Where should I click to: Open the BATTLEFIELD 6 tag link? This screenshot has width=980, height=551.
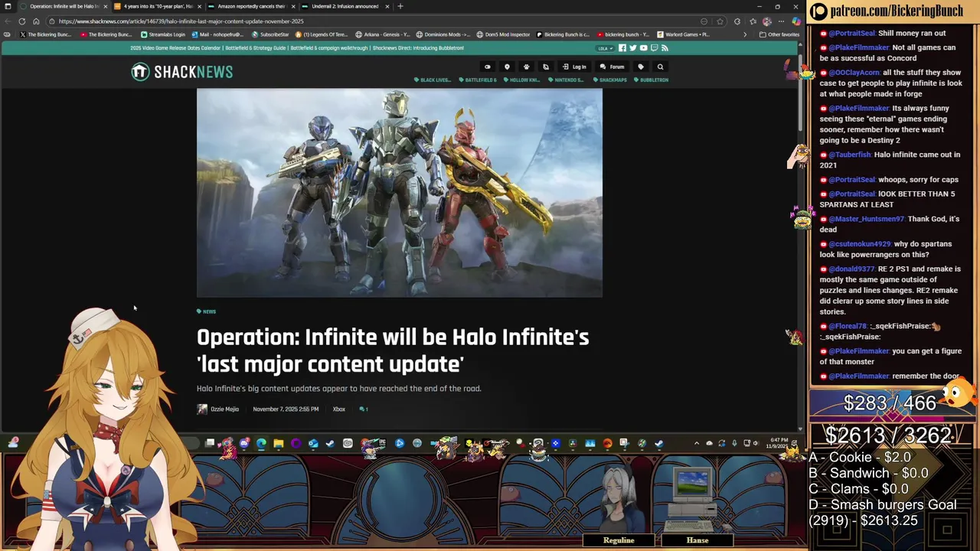(478, 80)
